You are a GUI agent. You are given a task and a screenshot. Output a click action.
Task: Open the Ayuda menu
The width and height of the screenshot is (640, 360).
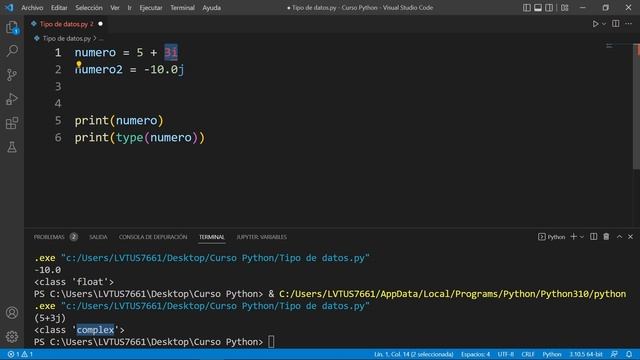pyautogui.click(x=211, y=8)
